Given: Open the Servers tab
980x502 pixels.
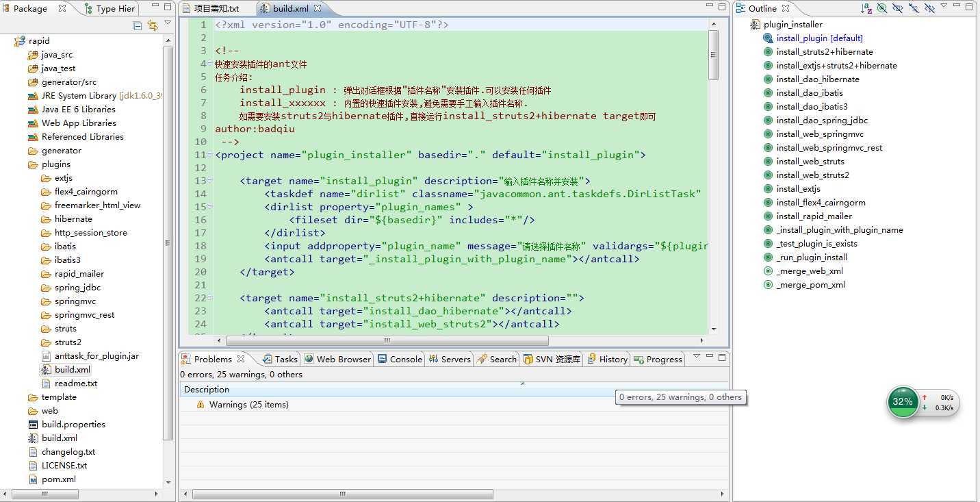Looking at the screenshot, I should [450, 359].
